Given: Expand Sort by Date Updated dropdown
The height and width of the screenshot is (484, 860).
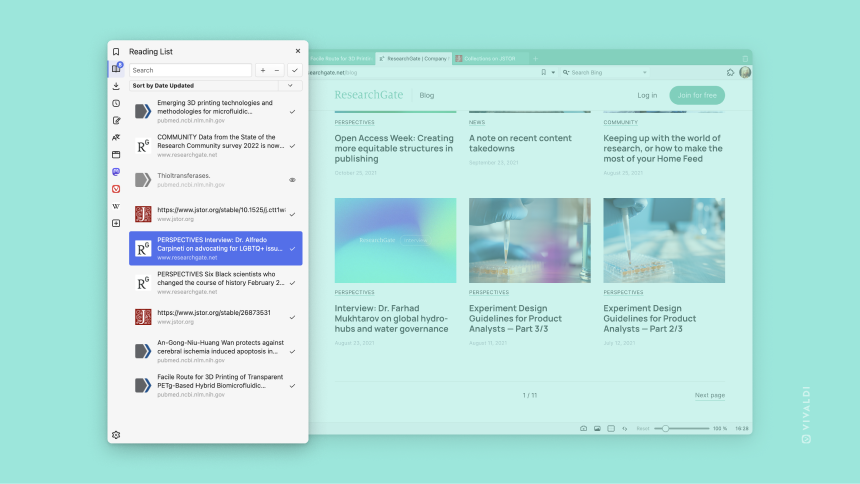Looking at the screenshot, I should (290, 86).
